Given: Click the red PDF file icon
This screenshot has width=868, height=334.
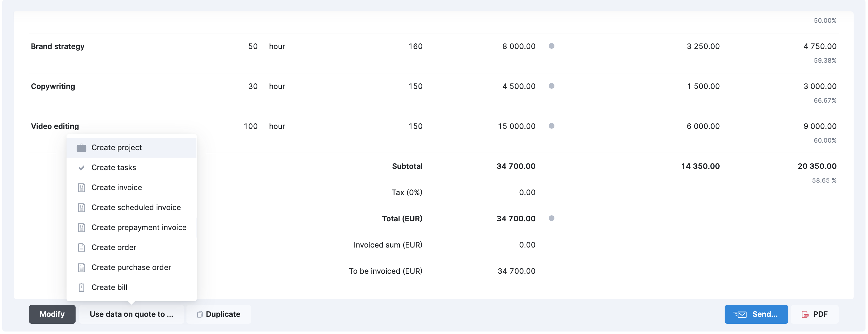Looking at the screenshot, I should click(x=805, y=314).
